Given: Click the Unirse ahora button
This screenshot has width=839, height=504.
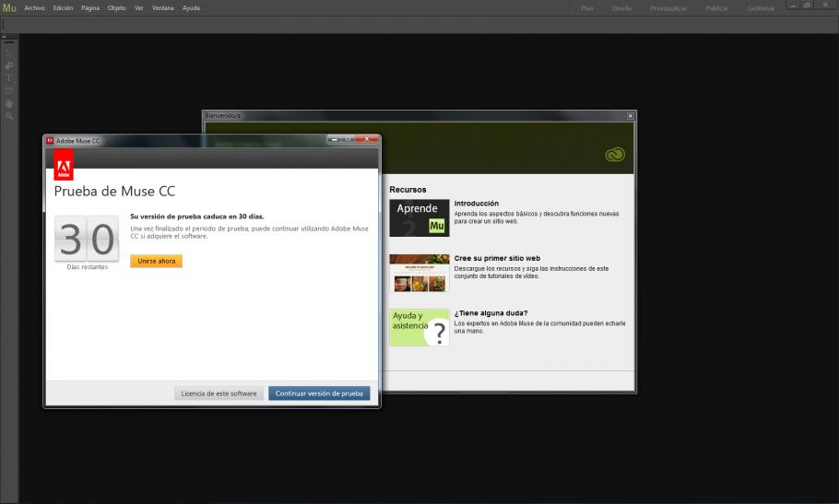Looking at the screenshot, I should [x=156, y=261].
